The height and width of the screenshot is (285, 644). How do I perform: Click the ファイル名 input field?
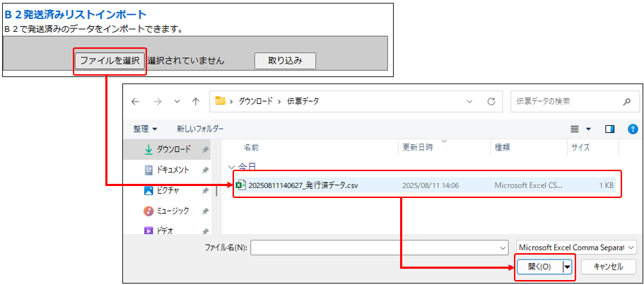379,248
